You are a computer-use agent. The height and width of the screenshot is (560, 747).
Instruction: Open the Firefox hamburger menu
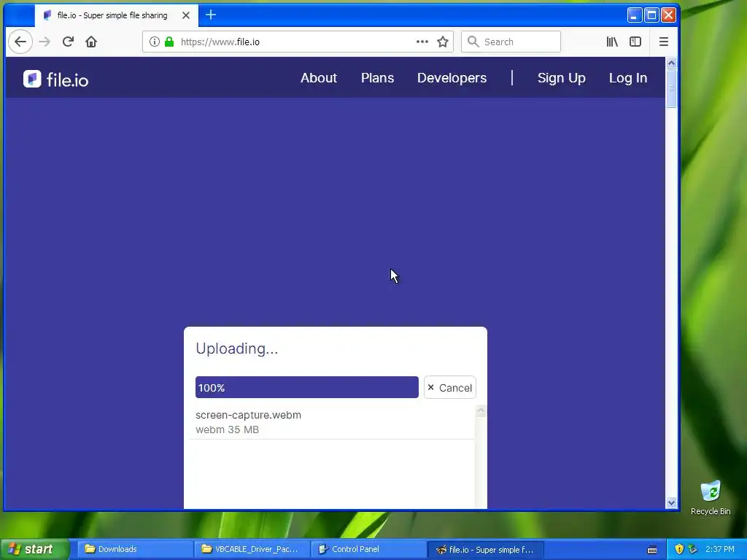pyautogui.click(x=664, y=42)
